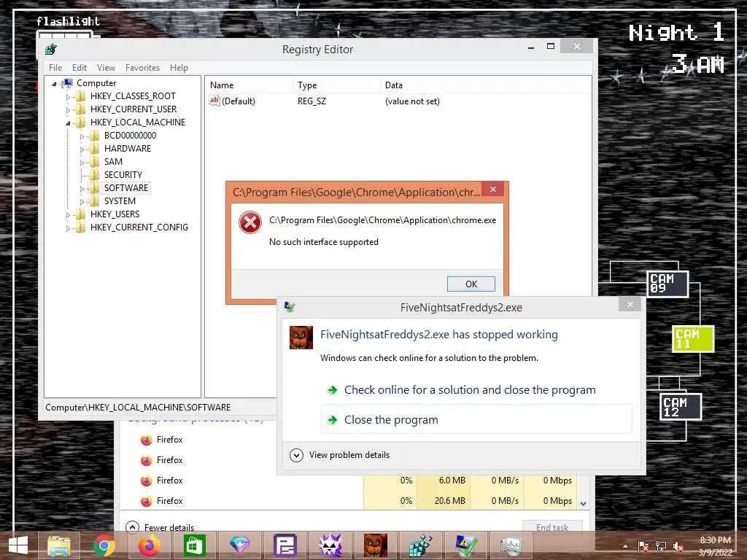
Task: Show hidden system tray icons
Action: coord(625,546)
